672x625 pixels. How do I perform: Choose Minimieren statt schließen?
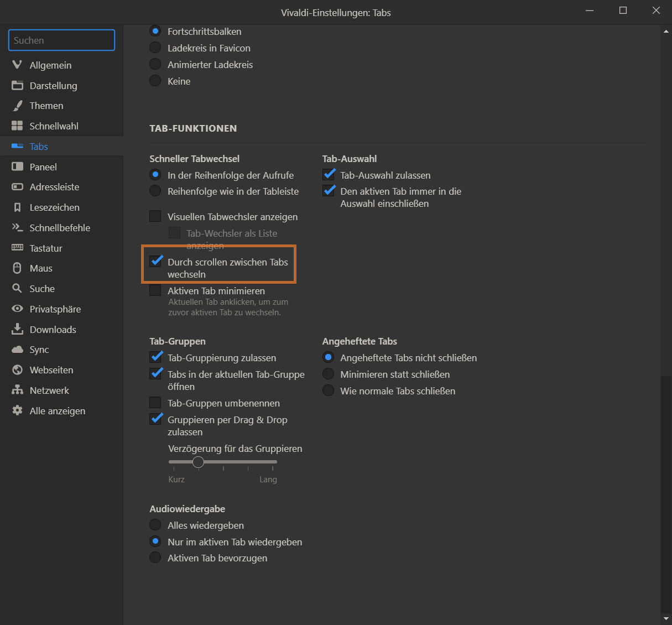pyautogui.click(x=329, y=374)
